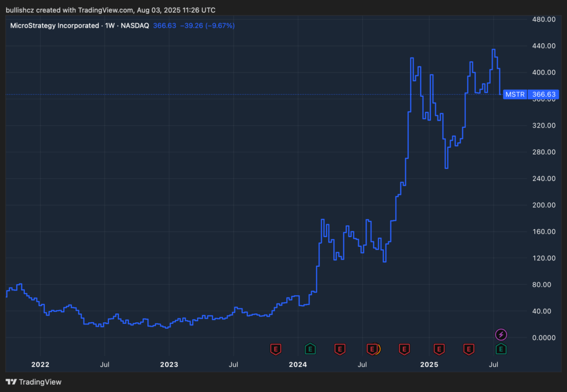Image resolution: width=567 pixels, height=392 pixels.
Task: Open the green earnings marker after Jul 2025
Action: point(501,349)
